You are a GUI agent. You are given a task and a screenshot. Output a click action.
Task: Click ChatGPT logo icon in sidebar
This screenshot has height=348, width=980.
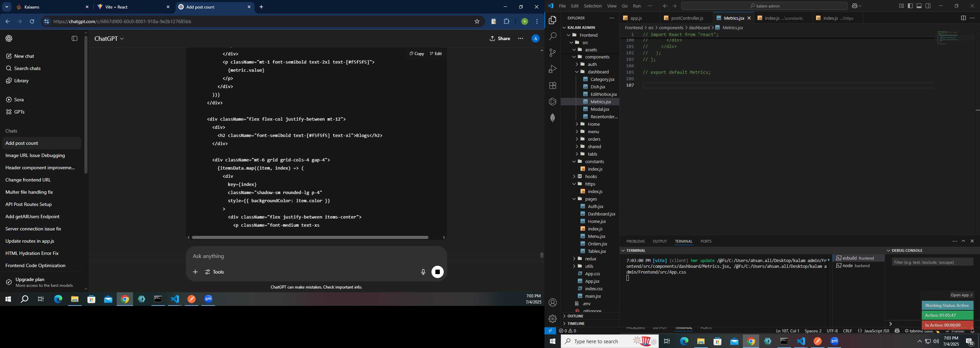click(x=9, y=39)
